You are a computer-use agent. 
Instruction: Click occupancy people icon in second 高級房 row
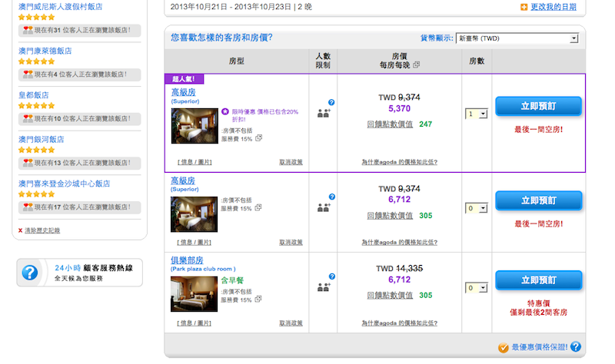[x=324, y=207]
